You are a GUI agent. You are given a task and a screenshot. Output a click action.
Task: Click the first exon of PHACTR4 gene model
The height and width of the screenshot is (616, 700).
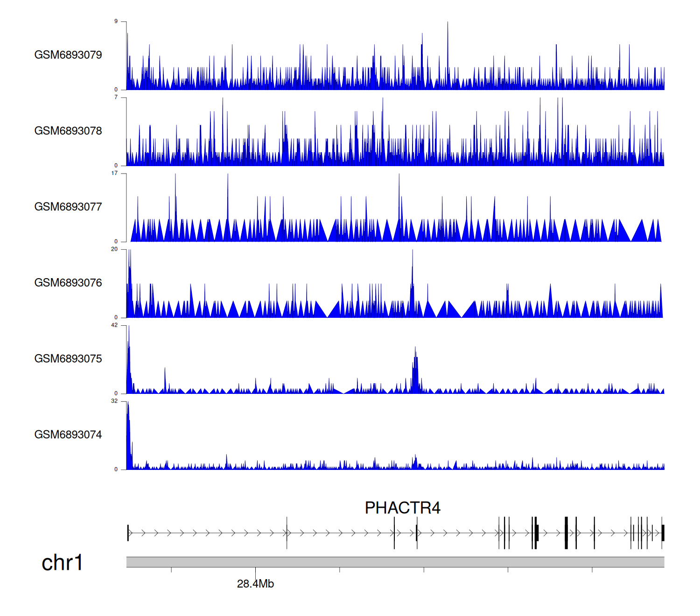128,533
